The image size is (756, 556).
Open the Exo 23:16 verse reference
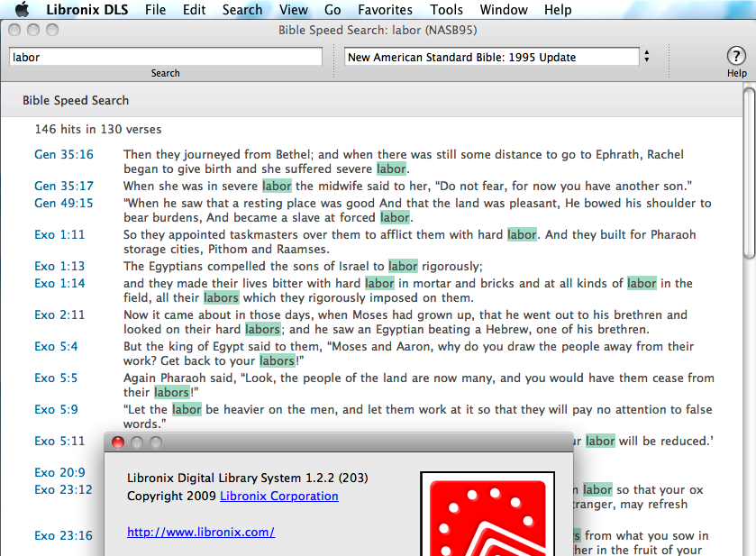click(x=63, y=536)
